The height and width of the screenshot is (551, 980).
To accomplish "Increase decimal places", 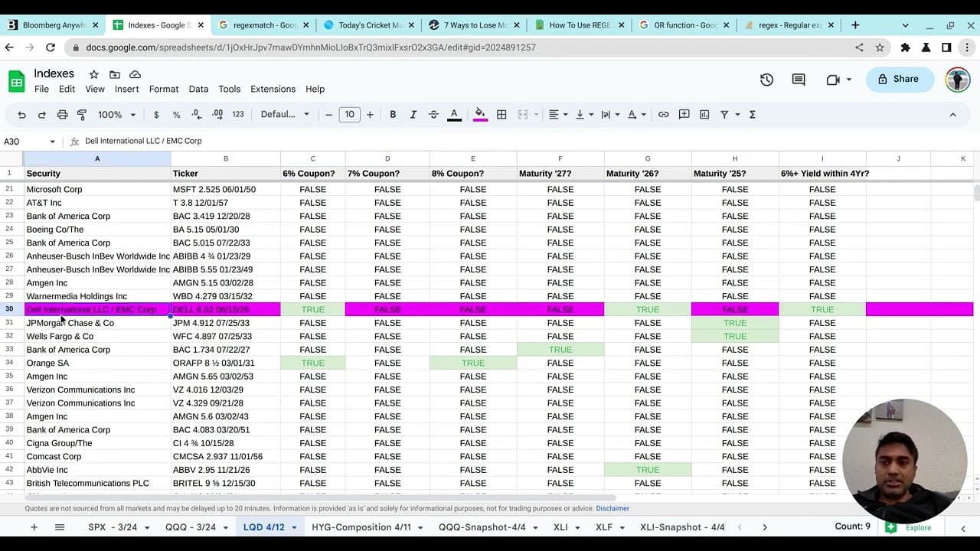I will pyautogui.click(x=217, y=115).
